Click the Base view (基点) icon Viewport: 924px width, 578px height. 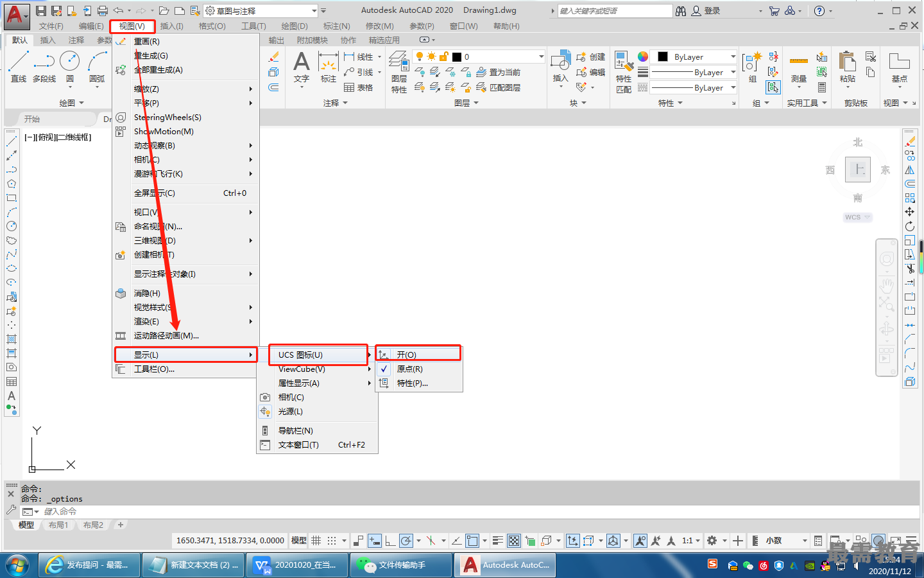pyautogui.click(x=900, y=67)
